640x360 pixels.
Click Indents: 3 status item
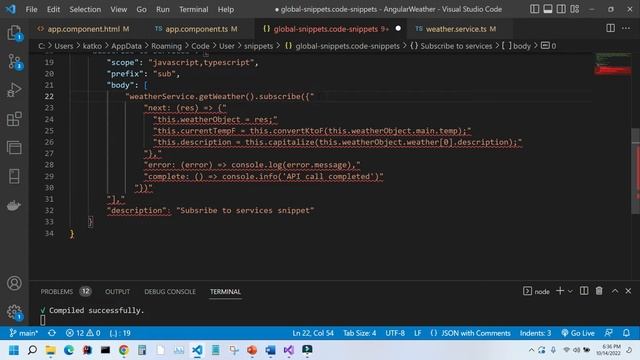click(536, 333)
